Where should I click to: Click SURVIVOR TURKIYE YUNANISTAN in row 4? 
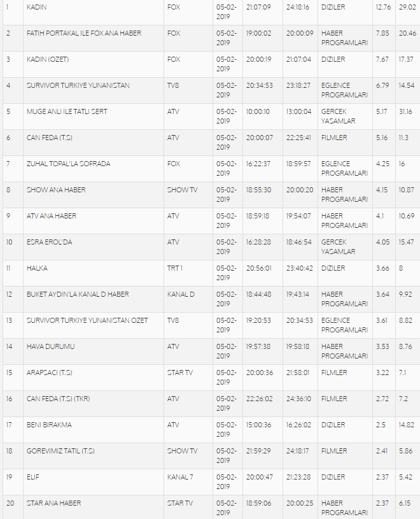[x=78, y=85]
